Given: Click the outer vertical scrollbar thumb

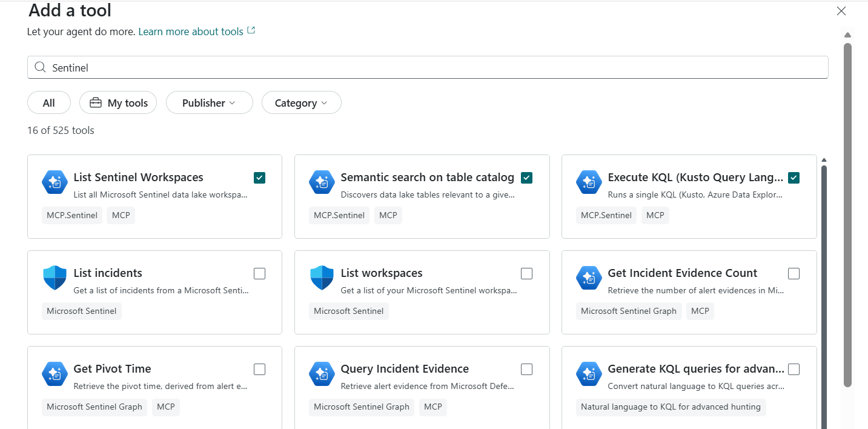Looking at the screenshot, I should click(847, 212).
